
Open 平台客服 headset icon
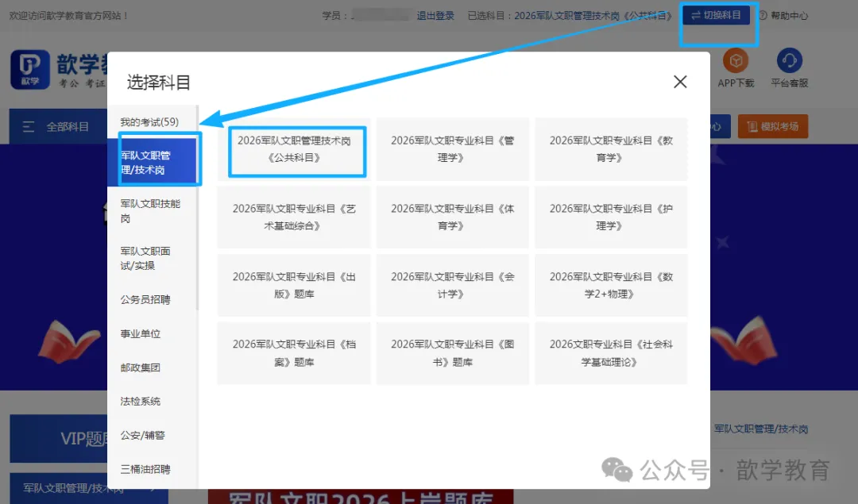pos(789,62)
